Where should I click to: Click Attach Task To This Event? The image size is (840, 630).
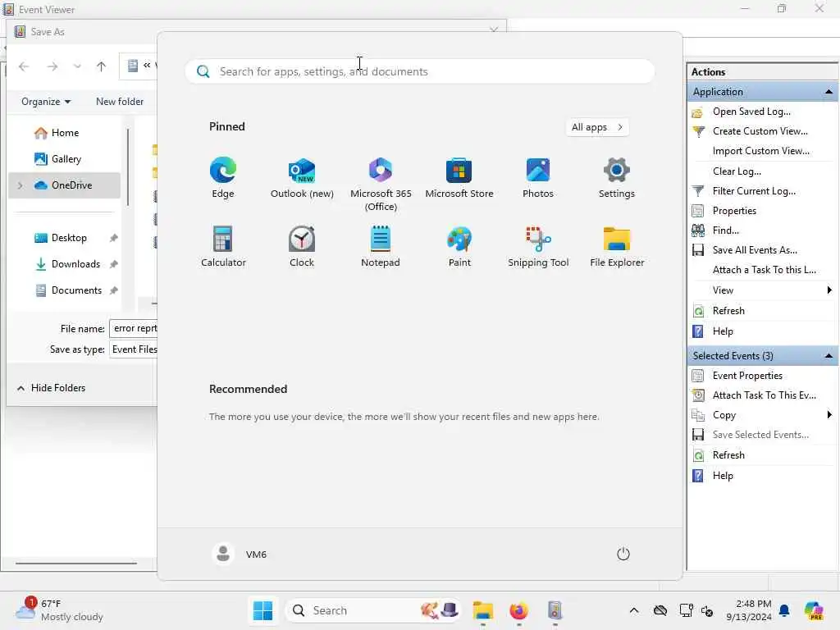(764, 395)
